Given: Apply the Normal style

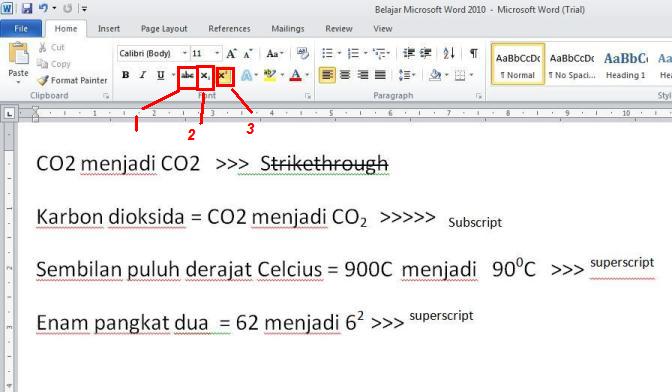Looking at the screenshot, I should 518,64.
